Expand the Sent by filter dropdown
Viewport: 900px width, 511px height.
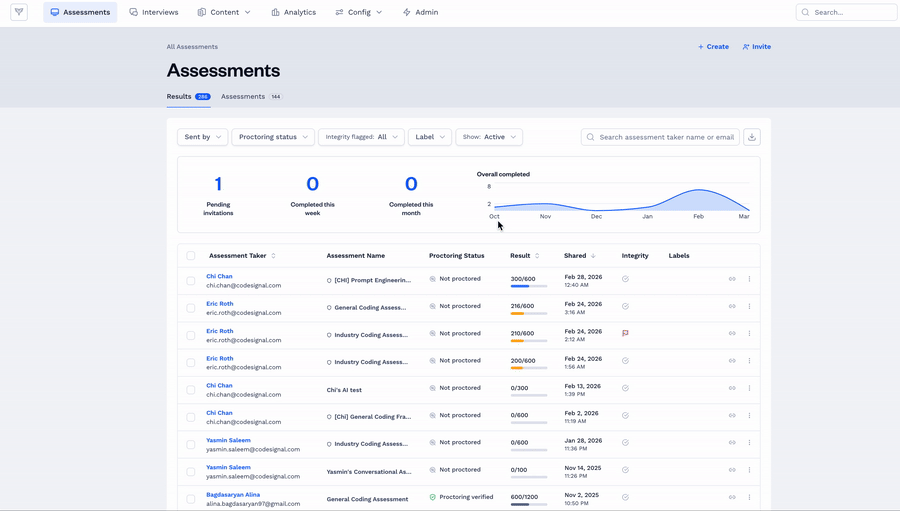(203, 137)
